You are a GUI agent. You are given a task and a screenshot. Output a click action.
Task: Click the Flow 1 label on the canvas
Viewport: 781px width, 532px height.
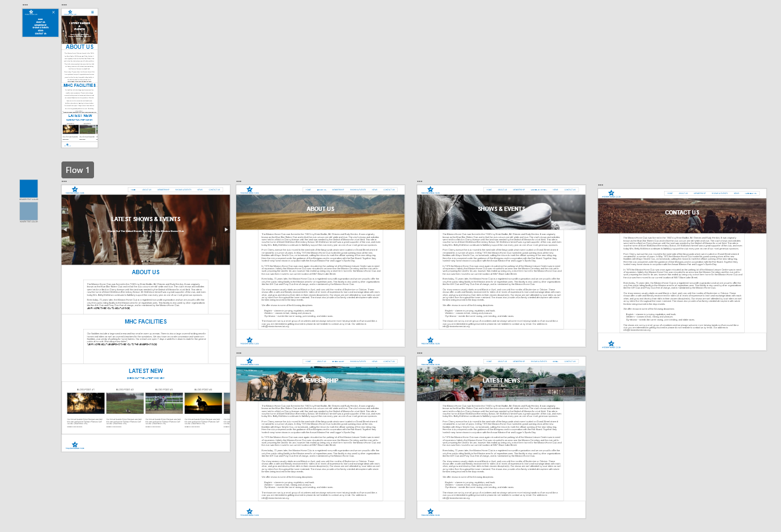pyautogui.click(x=77, y=170)
